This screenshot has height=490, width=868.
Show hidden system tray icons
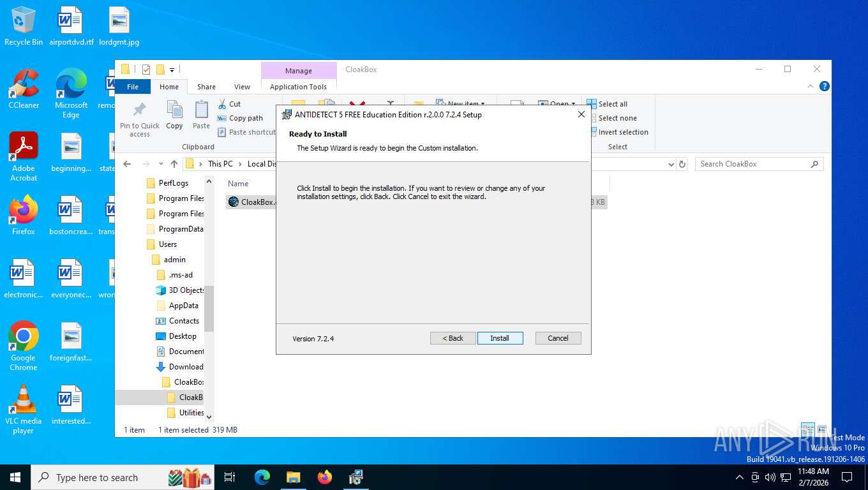(x=740, y=477)
